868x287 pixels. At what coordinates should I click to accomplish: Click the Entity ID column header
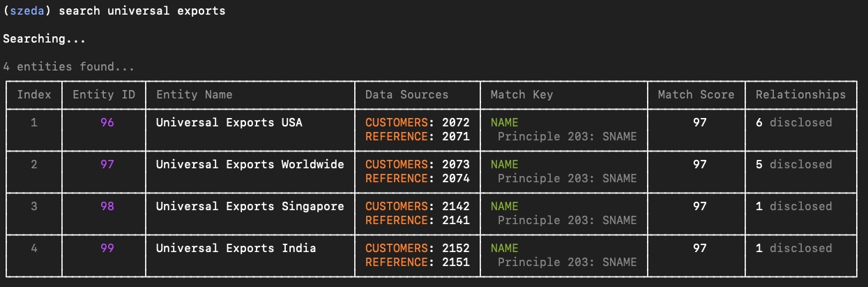pyautogui.click(x=104, y=94)
